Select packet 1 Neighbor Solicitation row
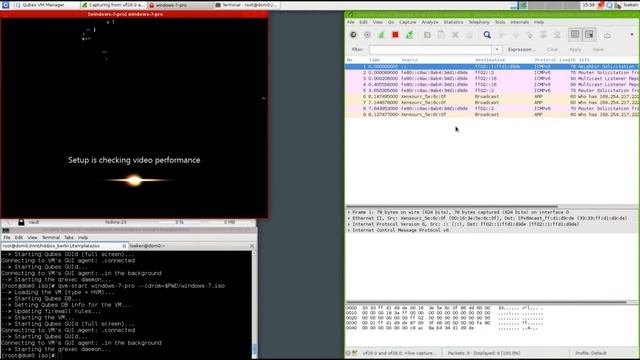The height and width of the screenshot is (360, 640). [492, 67]
